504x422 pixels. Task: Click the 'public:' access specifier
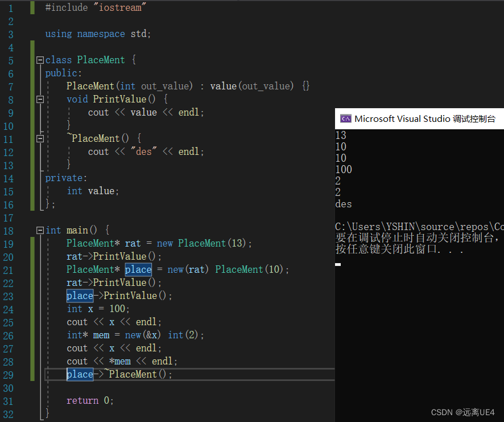[64, 73]
